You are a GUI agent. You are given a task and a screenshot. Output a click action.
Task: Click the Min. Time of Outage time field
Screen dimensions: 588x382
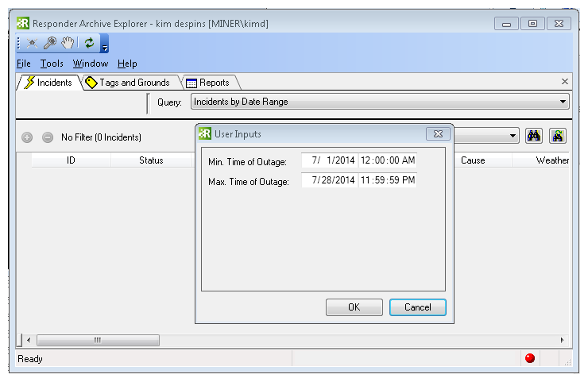click(x=388, y=160)
